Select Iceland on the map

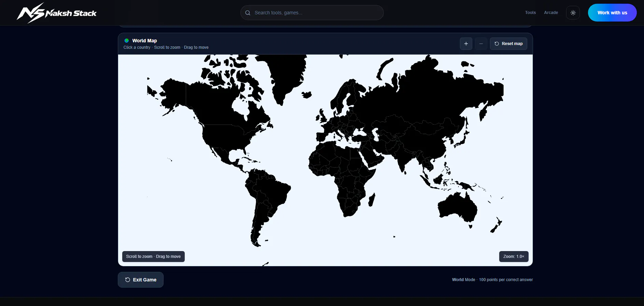tap(306, 94)
